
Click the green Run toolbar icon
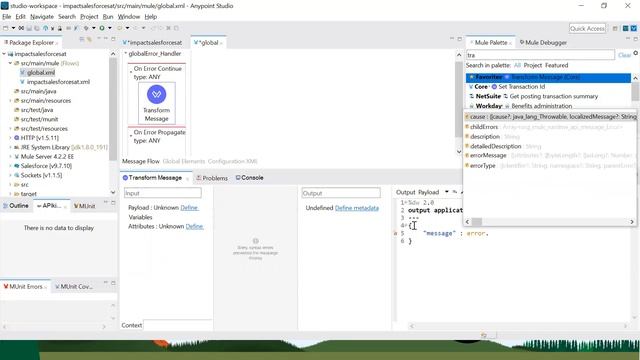tap(102, 28)
